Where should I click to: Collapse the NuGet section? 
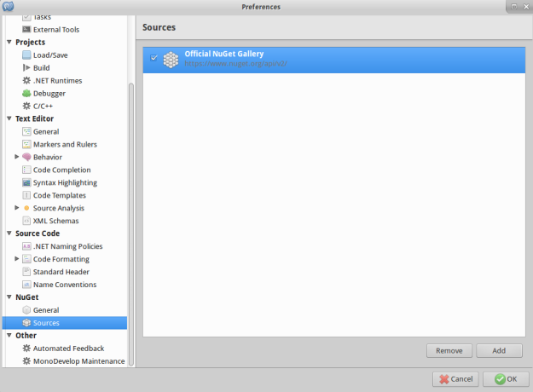click(9, 297)
